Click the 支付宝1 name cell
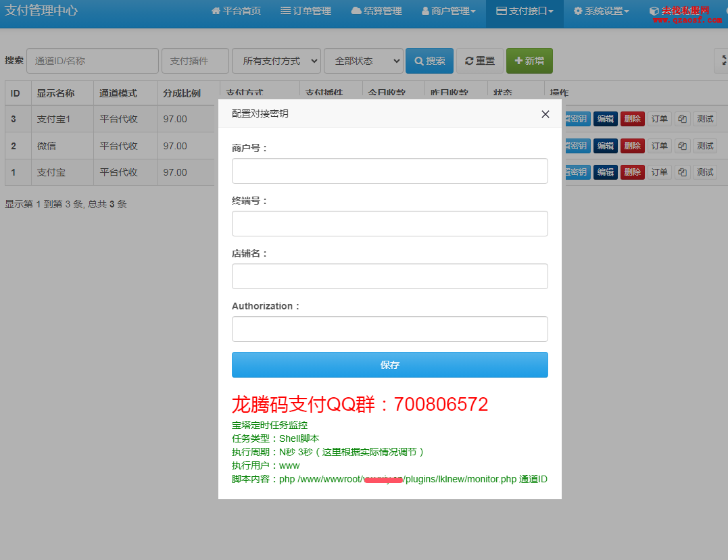 62,120
